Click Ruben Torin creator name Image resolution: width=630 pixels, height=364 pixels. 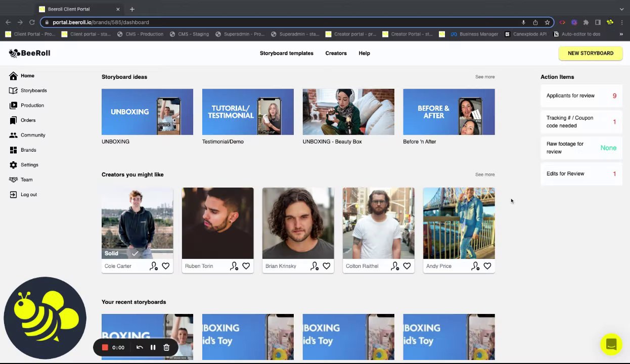[x=199, y=266]
